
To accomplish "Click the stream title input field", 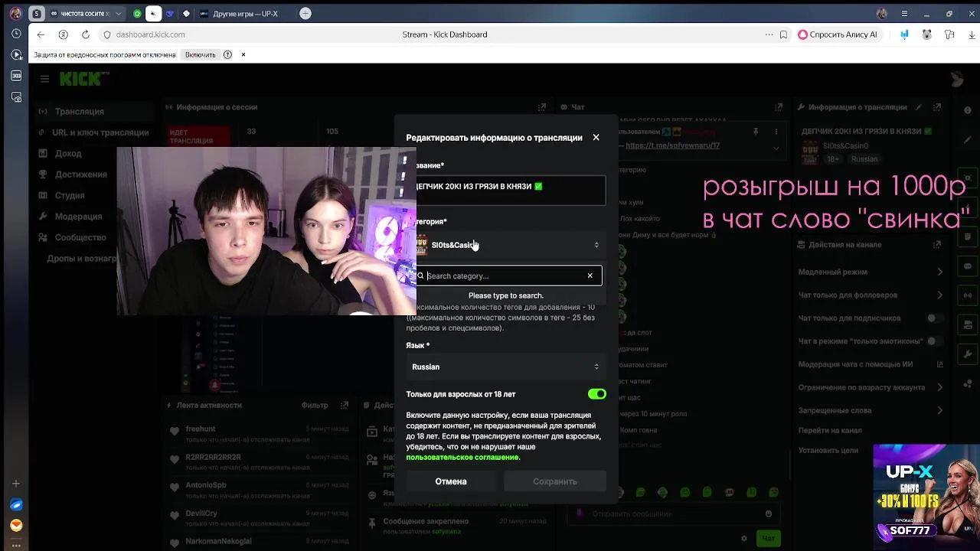I will tap(506, 190).
